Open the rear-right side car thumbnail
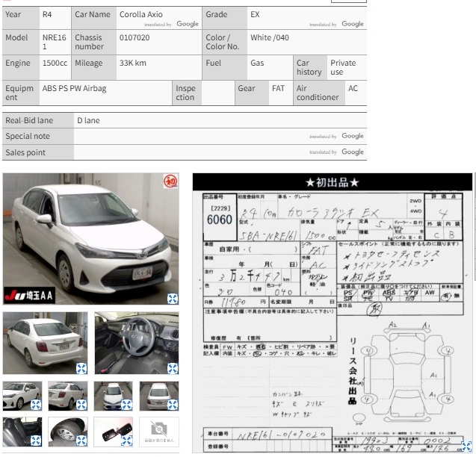The width and height of the screenshot is (476, 457). 68,396
